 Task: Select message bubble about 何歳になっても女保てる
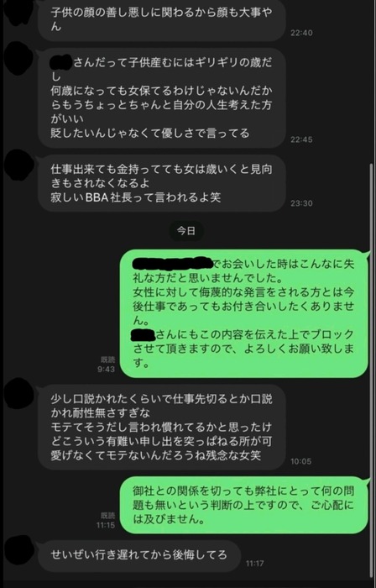click(162, 98)
